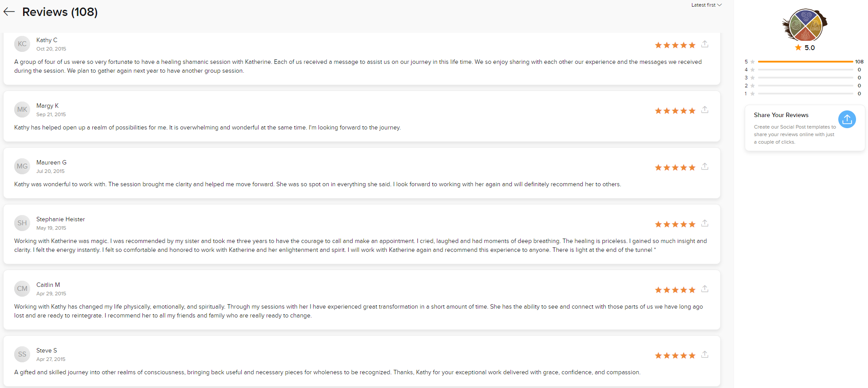This screenshot has width=868, height=388.
Task: Click Maureen G's five-star rating
Action: point(675,168)
